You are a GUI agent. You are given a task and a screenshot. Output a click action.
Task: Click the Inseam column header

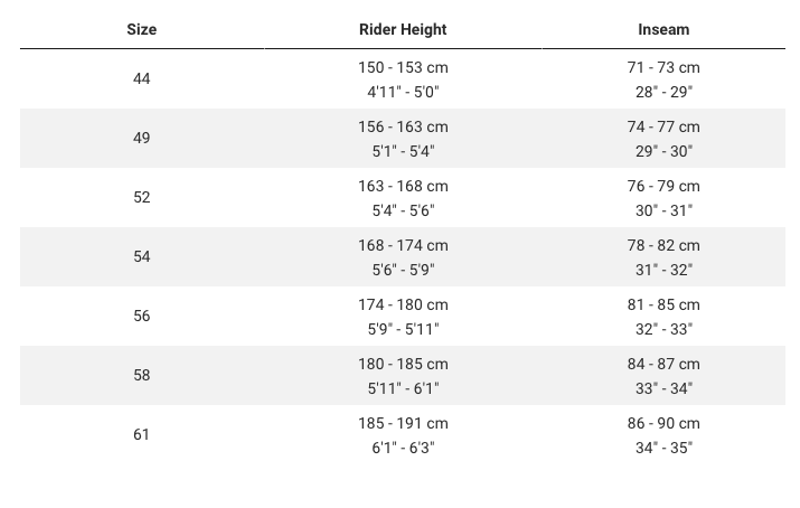[664, 30]
